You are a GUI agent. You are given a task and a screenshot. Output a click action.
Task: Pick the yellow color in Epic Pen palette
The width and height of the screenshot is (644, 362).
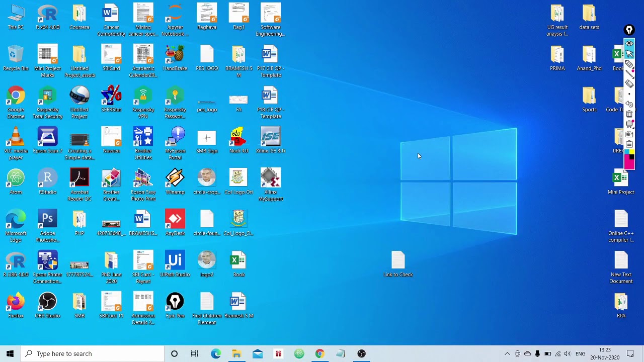(x=631, y=151)
